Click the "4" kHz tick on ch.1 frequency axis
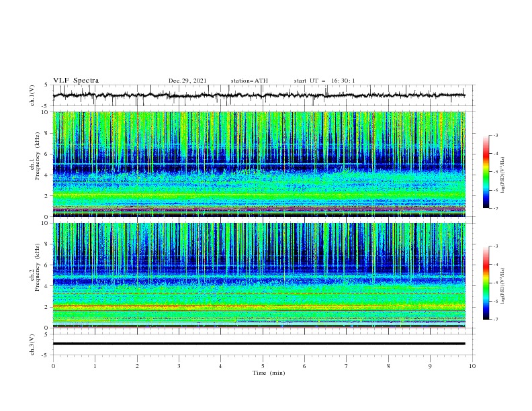The width and height of the screenshot is (532, 411). 47,175
